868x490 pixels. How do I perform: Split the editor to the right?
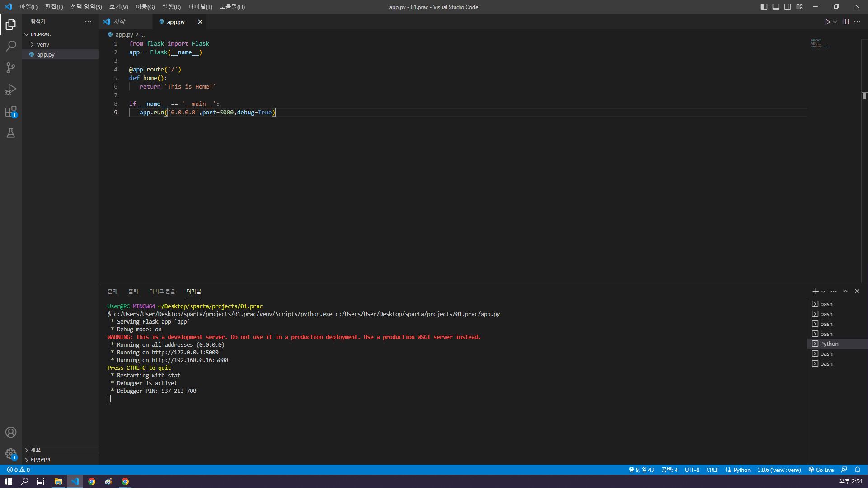click(845, 22)
